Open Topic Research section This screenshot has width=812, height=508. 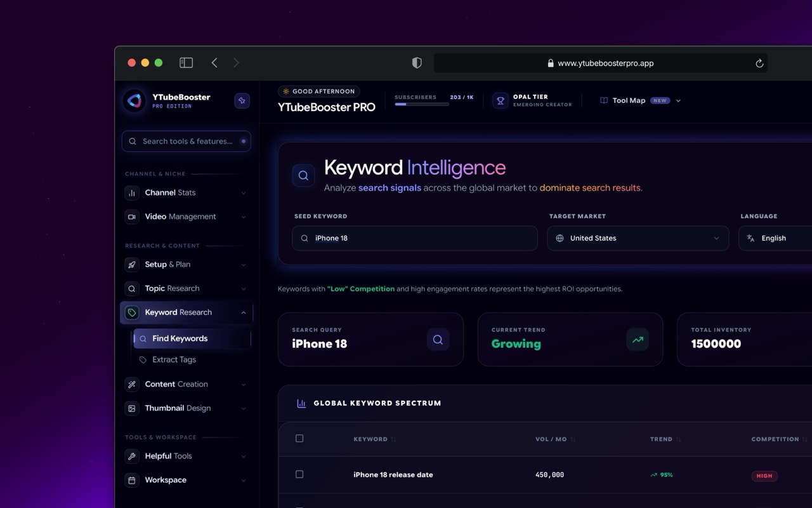click(x=186, y=288)
